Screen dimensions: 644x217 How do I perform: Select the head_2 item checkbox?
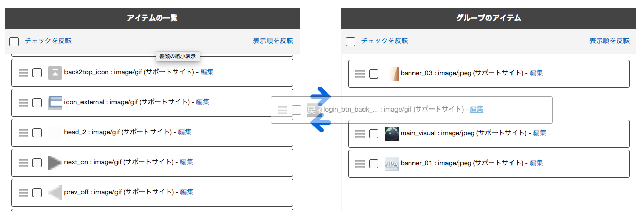click(37, 133)
